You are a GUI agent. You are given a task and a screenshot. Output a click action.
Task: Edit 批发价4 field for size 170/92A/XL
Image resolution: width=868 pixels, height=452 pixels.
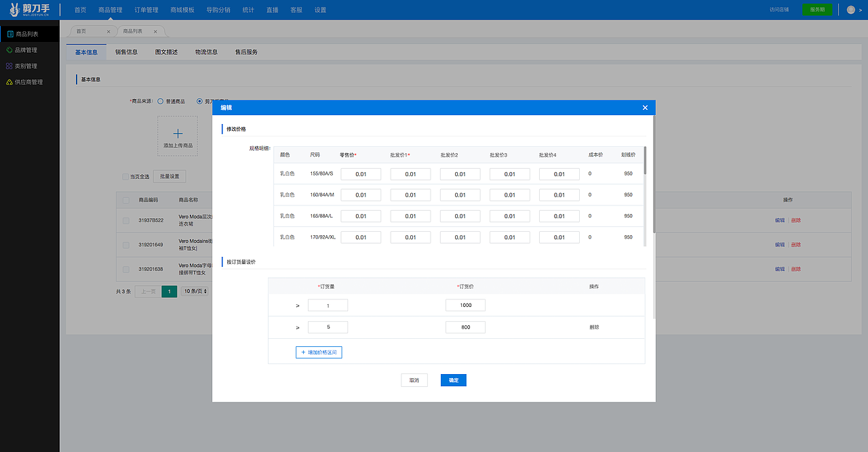tap(559, 237)
